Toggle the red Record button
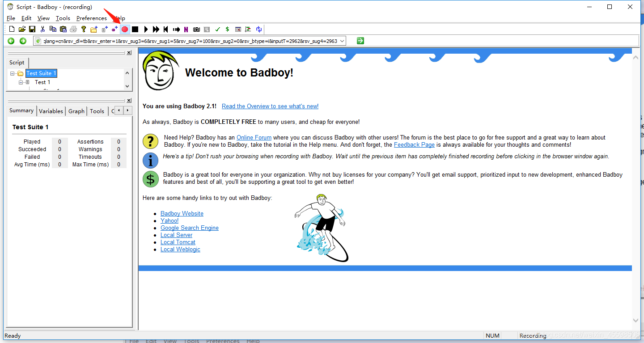The image size is (644, 343). [x=125, y=29]
